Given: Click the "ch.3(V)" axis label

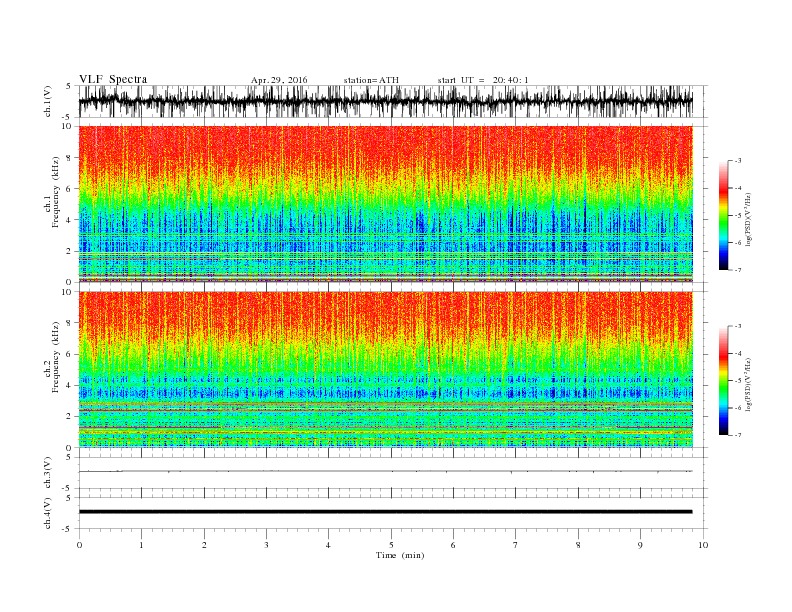Looking at the screenshot, I should (48, 473).
